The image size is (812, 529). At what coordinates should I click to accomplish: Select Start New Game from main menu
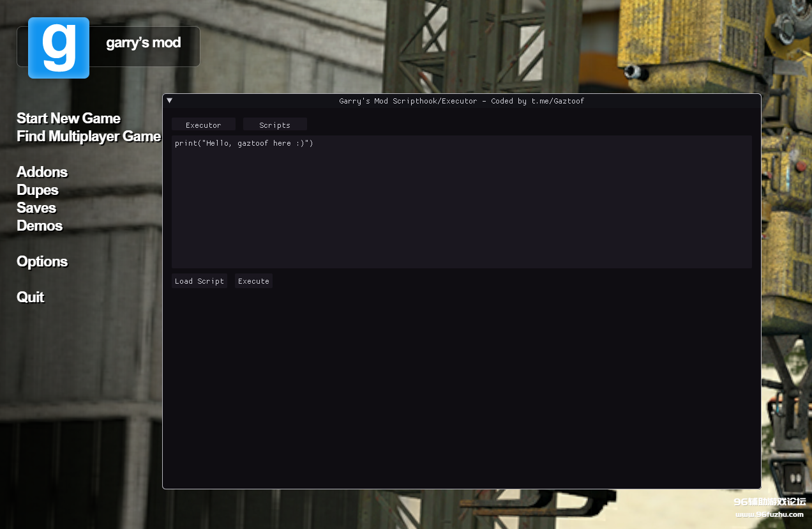68,118
